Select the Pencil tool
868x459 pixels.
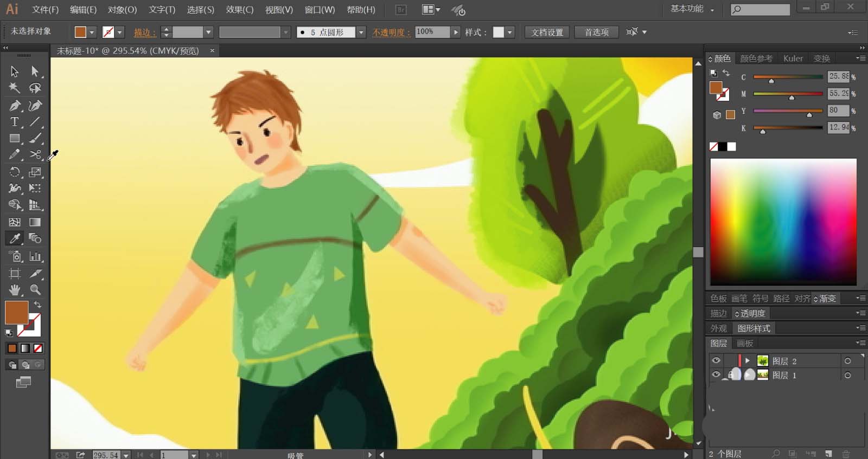15,155
